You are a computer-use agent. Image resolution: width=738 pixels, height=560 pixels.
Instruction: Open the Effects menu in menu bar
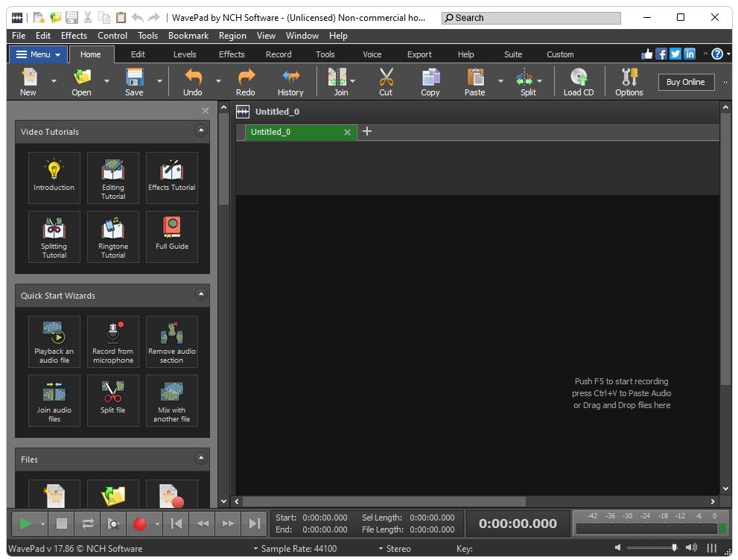74,36
